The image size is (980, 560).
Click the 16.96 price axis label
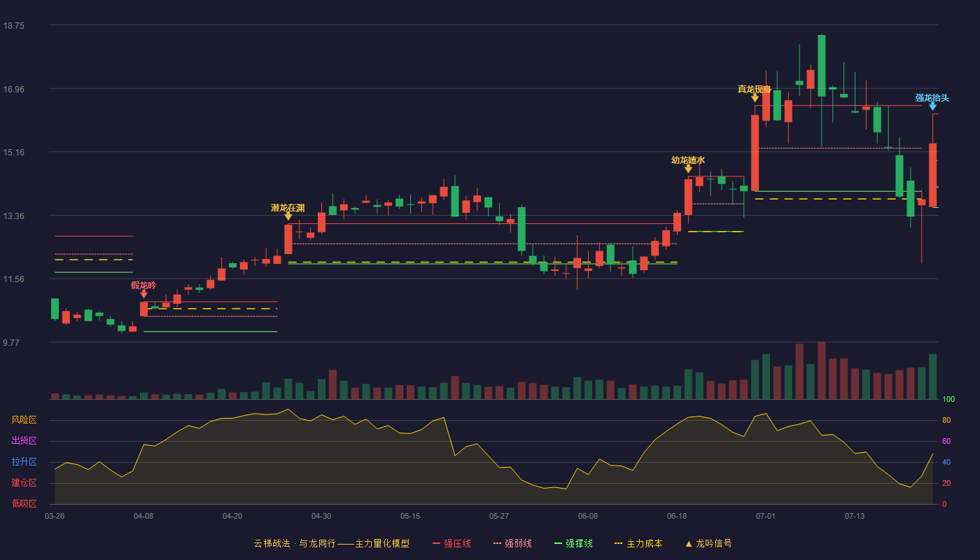tap(14, 89)
